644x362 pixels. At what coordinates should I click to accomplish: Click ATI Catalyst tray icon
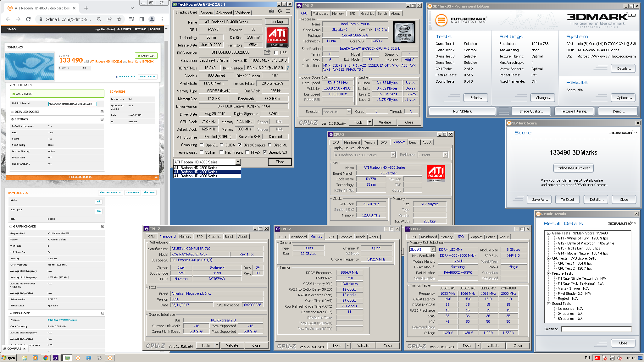[597, 358]
